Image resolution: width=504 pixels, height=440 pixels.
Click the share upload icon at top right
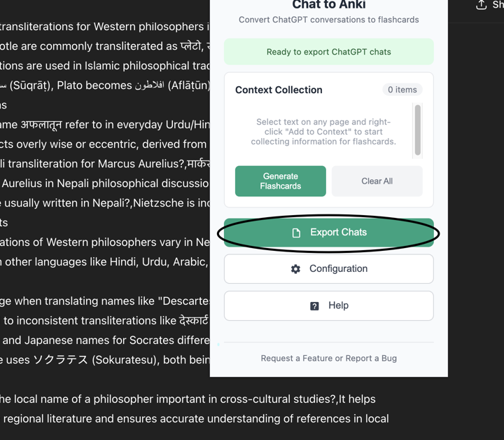point(481,5)
